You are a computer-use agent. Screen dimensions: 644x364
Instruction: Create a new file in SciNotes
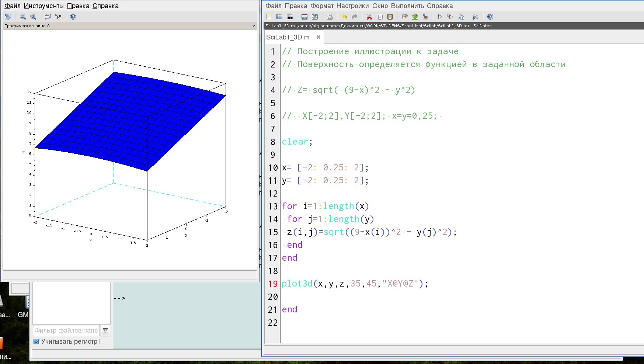coord(269,17)
